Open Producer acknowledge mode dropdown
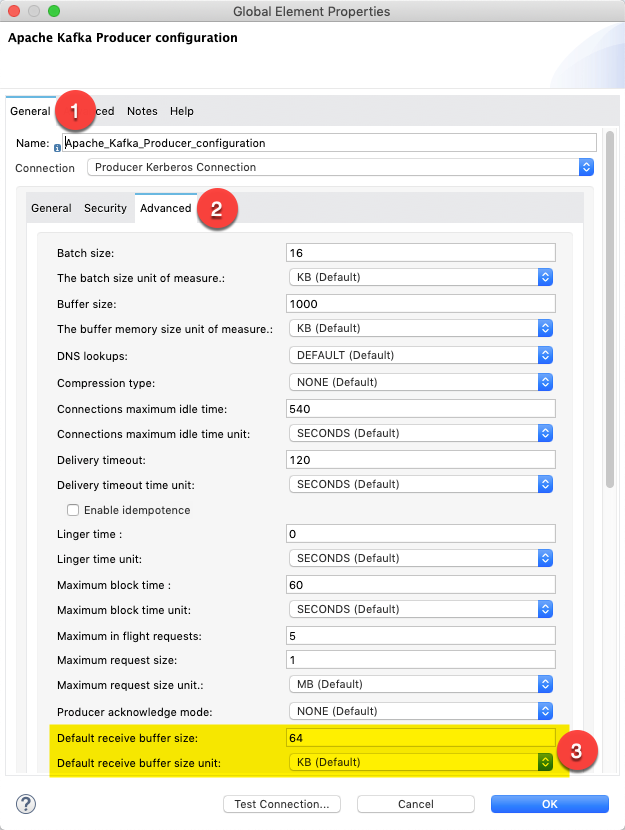The height and width of the screenshot is (830, 625). 421,711
